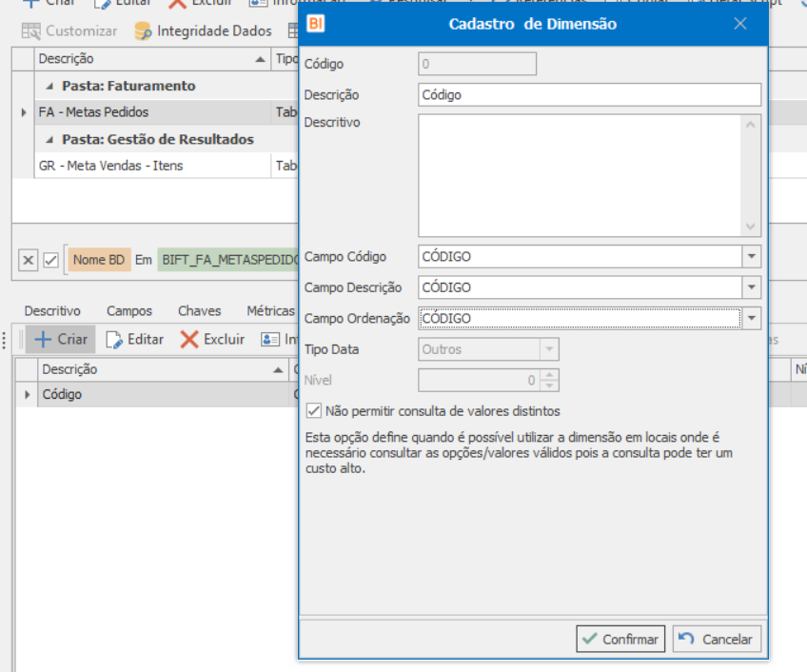This screenshot has width=807, height=672.
Task: Click the Campo Ordenação text field
Action: (x=581, y=318)
